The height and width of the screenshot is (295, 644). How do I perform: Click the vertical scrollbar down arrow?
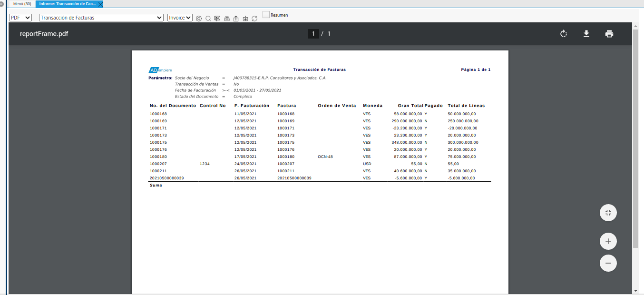click(635, 290)
